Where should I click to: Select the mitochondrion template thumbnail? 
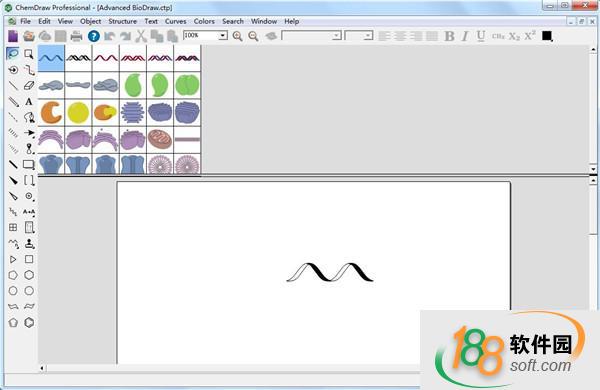(160, 140)
